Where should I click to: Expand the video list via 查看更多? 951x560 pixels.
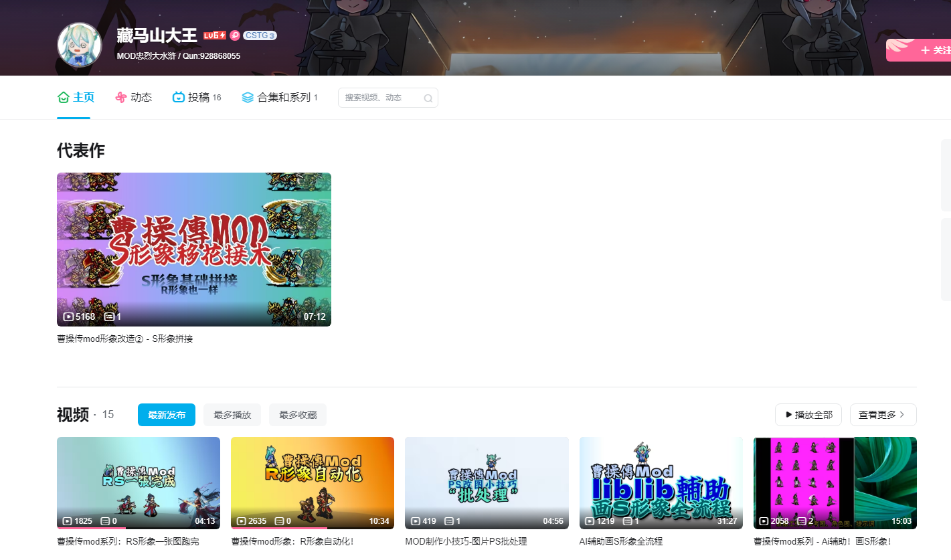(882, 415)
